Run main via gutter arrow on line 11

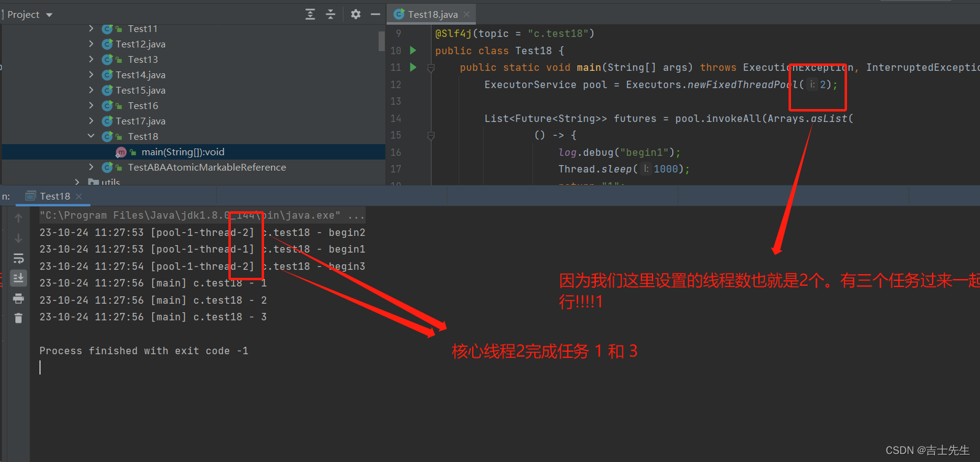(413, 67)
